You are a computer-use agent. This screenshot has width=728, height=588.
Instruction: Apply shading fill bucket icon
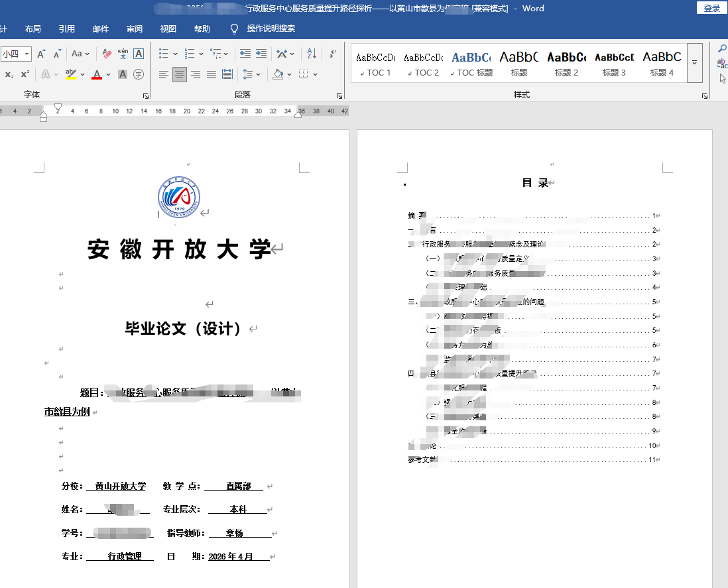coord(278,74)
